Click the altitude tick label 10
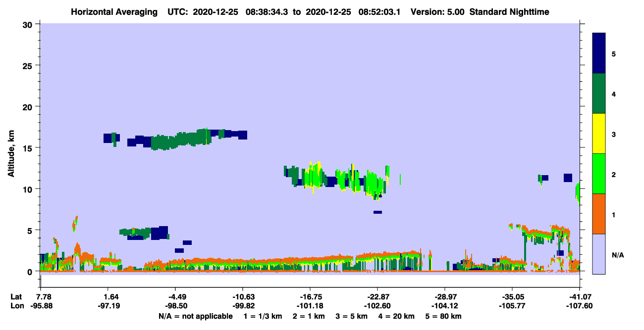Screen dimensions: 644x330 click(29, 189)
